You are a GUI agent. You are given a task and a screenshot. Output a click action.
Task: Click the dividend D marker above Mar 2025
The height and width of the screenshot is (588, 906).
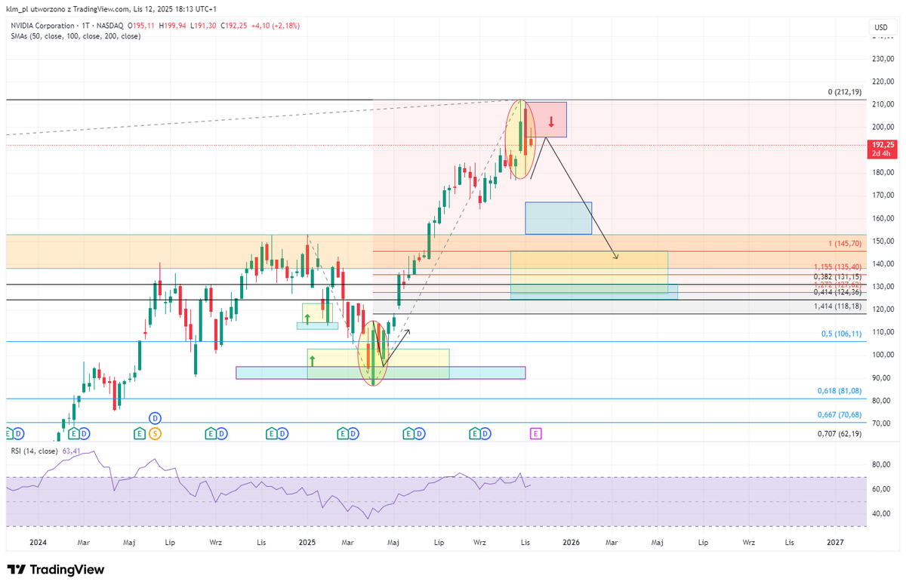pos(353,433)
